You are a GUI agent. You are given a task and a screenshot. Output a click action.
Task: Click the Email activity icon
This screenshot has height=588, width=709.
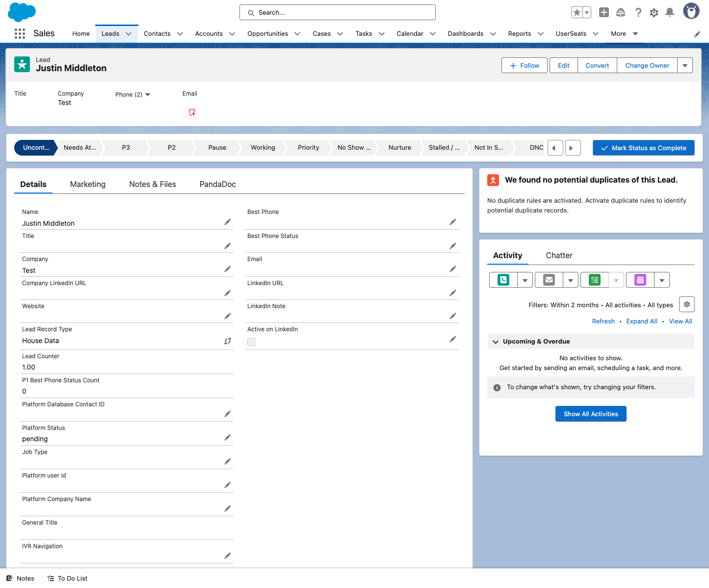tap(549, 280)
